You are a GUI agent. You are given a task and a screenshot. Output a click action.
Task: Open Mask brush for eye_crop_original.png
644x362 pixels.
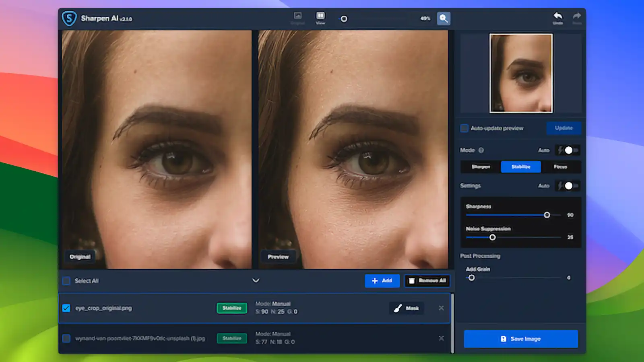coord(407,308)
